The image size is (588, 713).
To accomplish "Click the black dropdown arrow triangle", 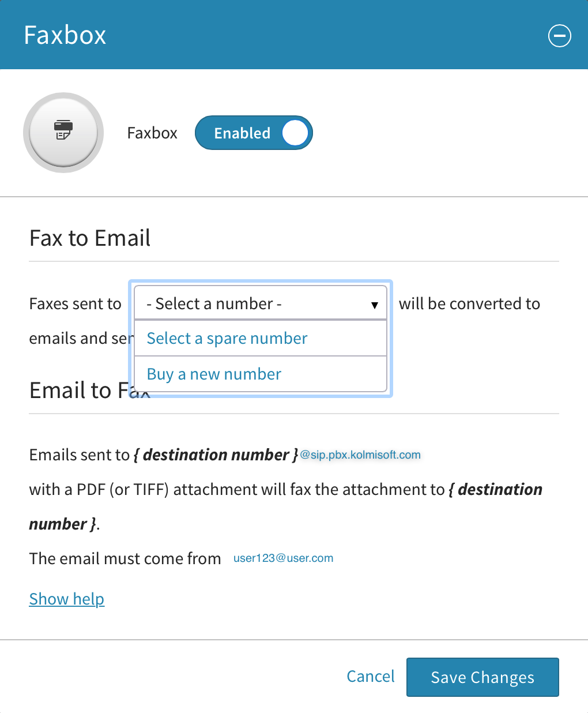I will click(x=375, y=305).
